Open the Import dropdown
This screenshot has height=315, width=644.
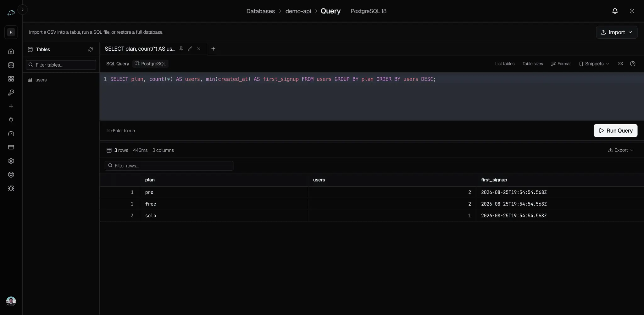point(617,32)
